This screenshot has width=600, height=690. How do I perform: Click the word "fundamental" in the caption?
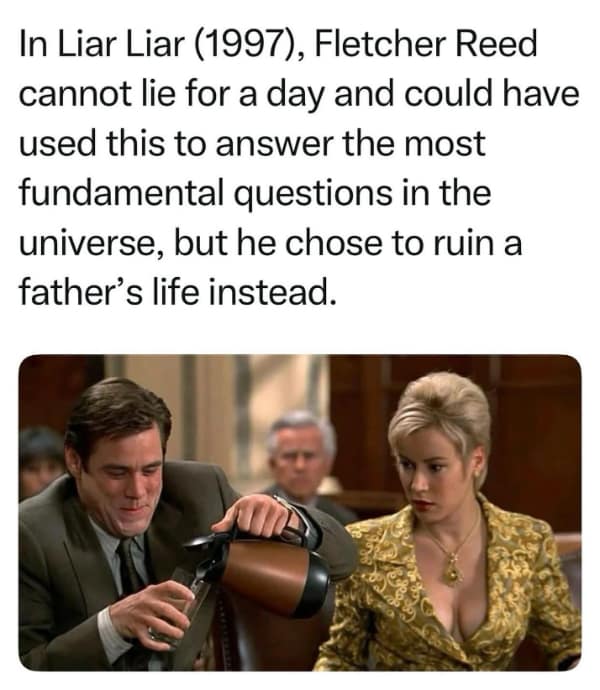click(x=121, y=193)
